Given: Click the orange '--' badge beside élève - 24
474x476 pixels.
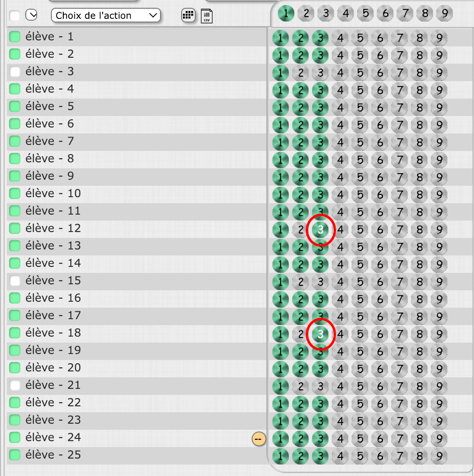Looking at the screenshot, I should pos(259,439).
